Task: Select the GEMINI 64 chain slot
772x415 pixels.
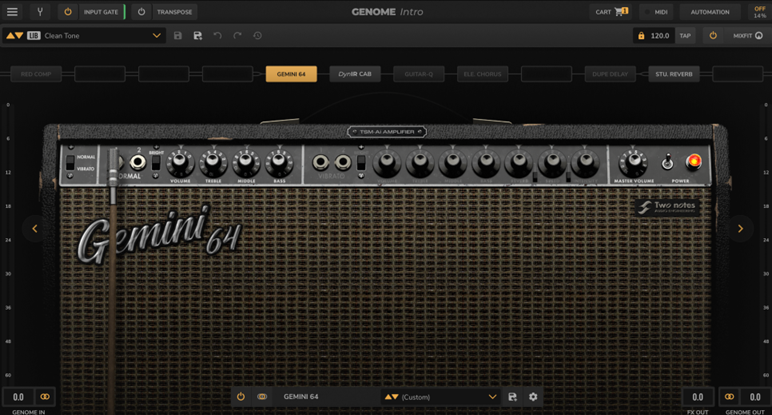Action: [291, 74]
